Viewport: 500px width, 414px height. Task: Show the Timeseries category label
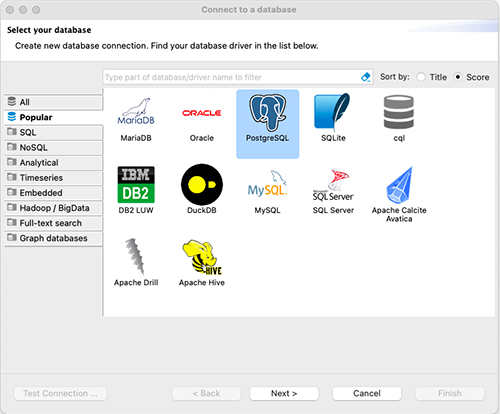(41, 178)
